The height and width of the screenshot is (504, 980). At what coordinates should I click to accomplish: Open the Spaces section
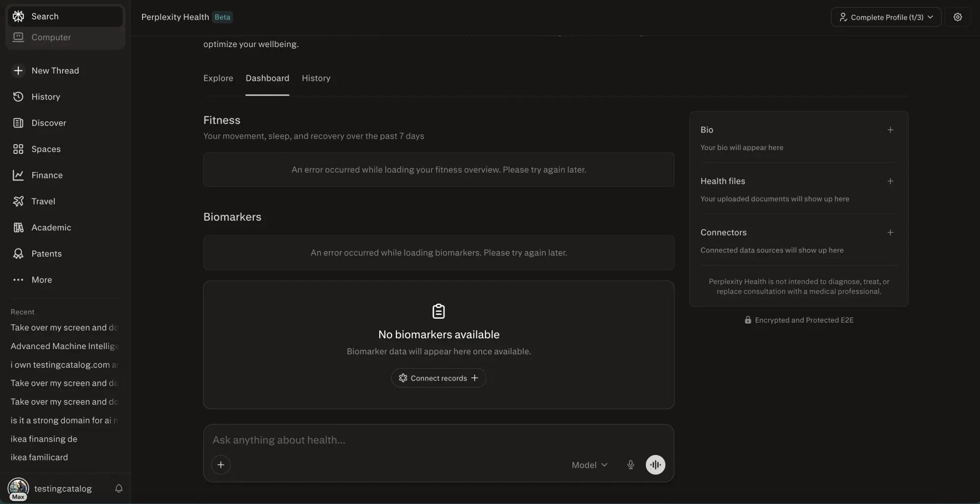pyautogui.click(x=46, y=149)
